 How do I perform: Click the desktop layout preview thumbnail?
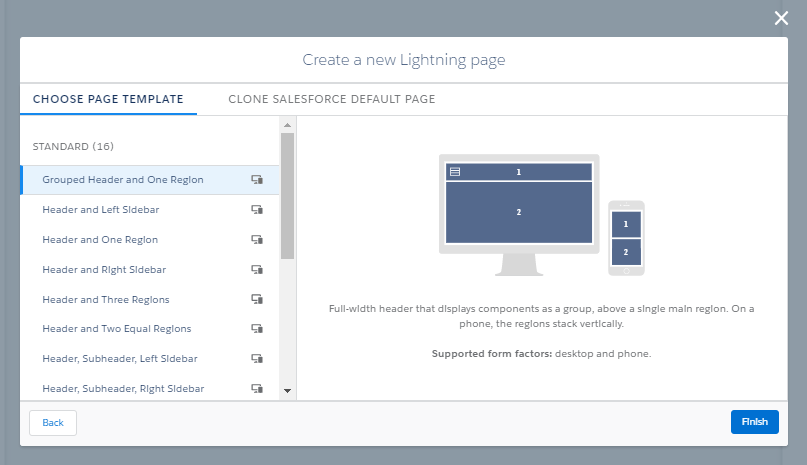pyautogui.click(x=518, y=205)
